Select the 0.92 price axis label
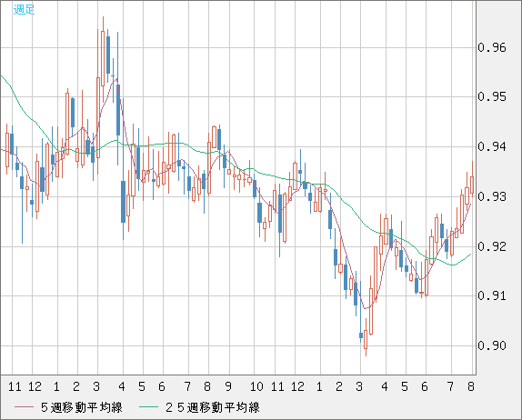 tap(492, 246)
